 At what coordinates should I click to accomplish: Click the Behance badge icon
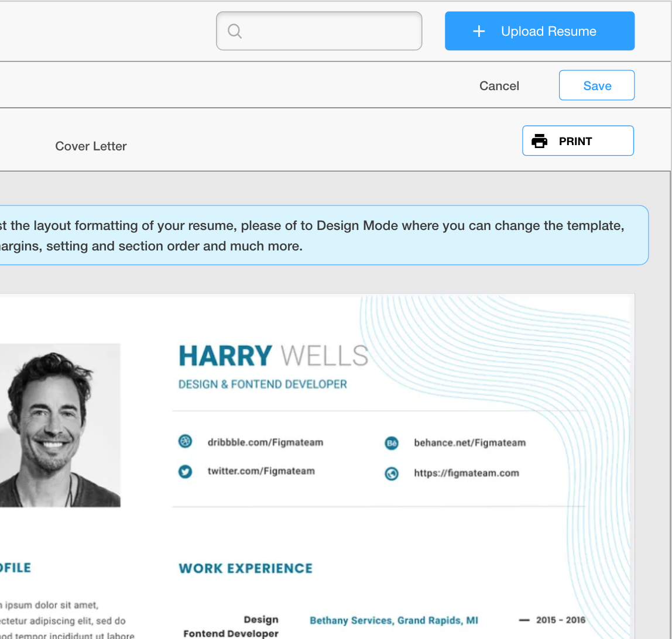(x=392, y=444)
